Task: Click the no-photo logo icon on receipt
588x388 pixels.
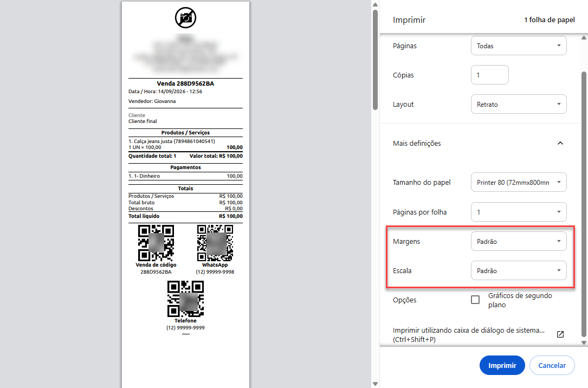Action: tap(186, 18)
